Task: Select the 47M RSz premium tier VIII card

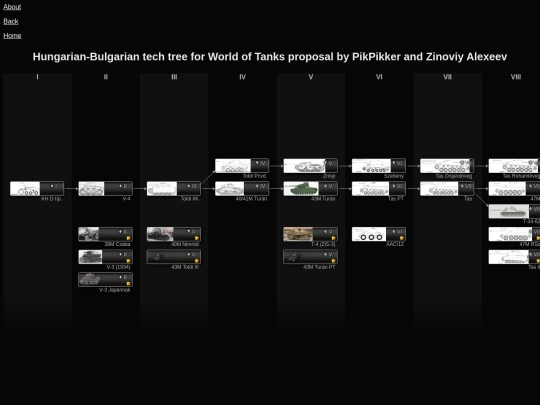Action: (514, 234)
